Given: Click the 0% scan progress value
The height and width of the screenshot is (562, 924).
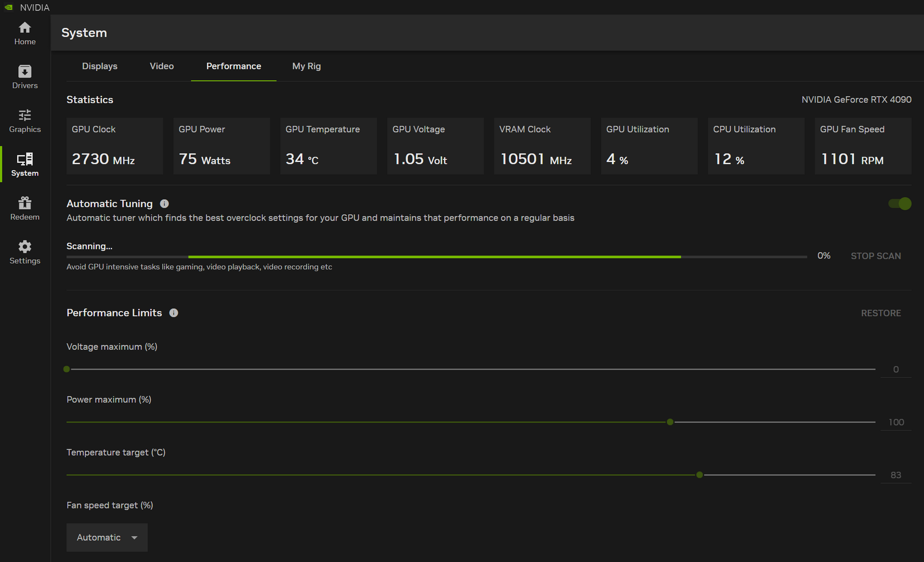Looking at the screenshot, I should tap(824, 256).
